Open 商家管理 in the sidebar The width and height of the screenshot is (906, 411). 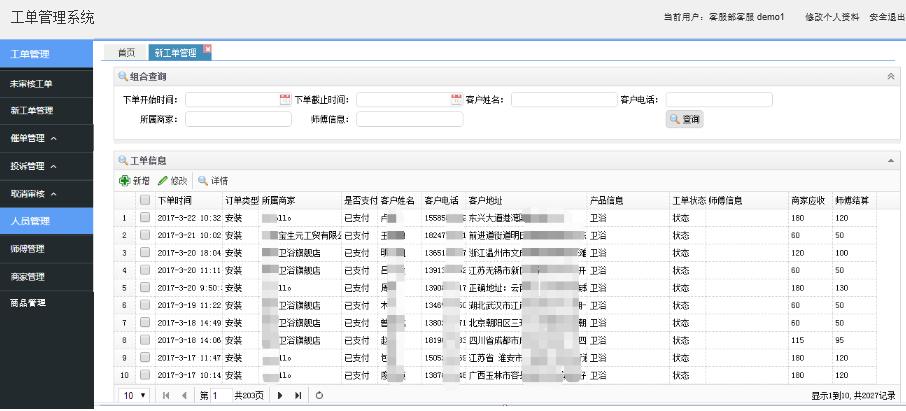pyautogui.click(x=46, y=277)
